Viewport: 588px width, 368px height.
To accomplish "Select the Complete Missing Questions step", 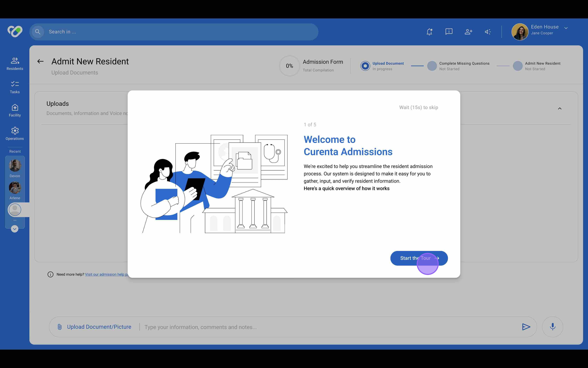I will (458, 66).
